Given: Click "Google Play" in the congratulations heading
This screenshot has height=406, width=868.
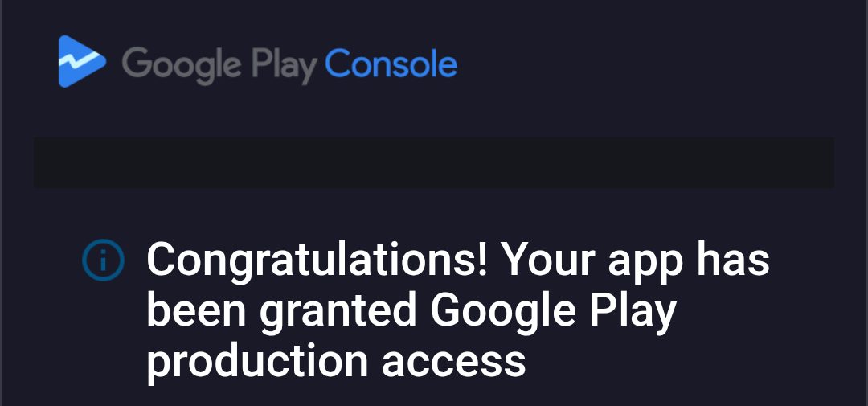Looking at the screenshot, I should point(555,311).
